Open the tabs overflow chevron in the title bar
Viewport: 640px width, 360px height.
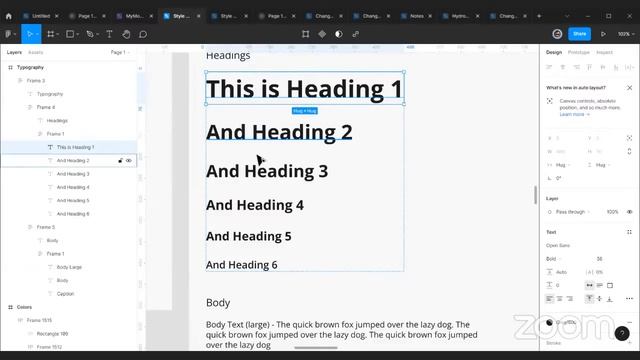tap(567, 16)
